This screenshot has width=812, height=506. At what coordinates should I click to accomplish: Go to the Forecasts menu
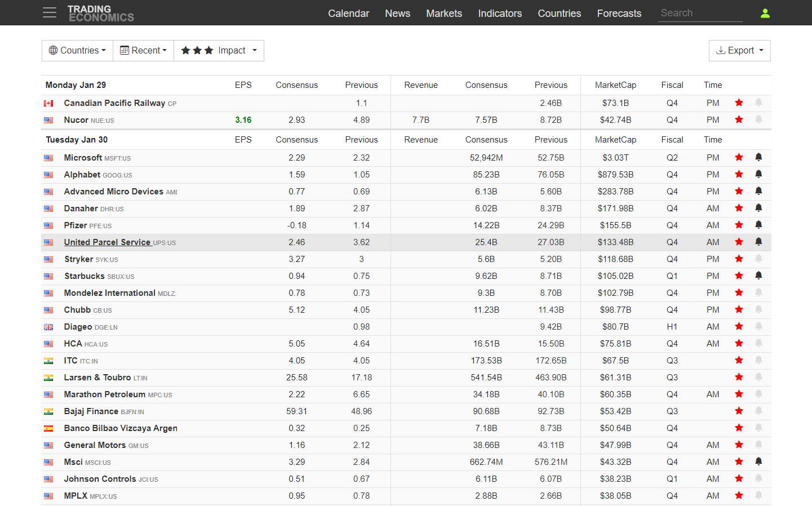tap(619, 14)
